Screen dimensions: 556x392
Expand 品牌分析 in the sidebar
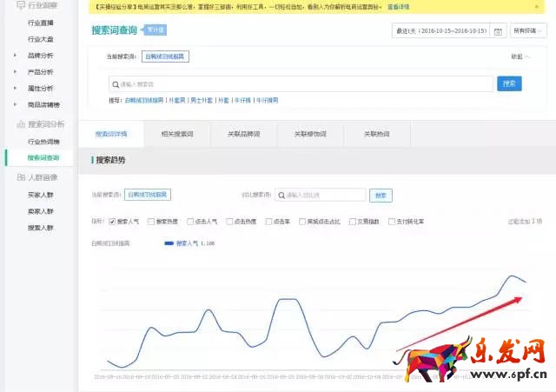pyautogui.click(x=15, y=56)
